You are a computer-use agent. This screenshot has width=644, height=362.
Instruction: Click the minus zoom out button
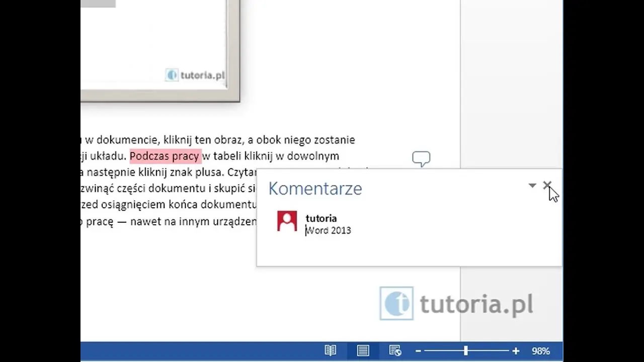418,351
